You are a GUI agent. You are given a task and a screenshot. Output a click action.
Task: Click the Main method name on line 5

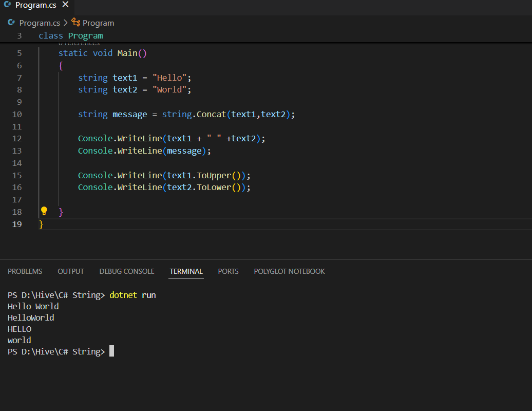[x=127, y=53]
